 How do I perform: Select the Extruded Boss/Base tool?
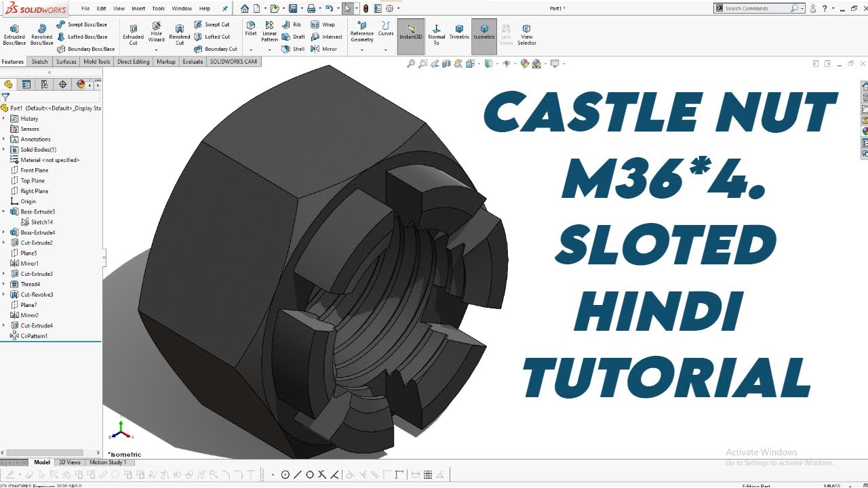(14, 34)
